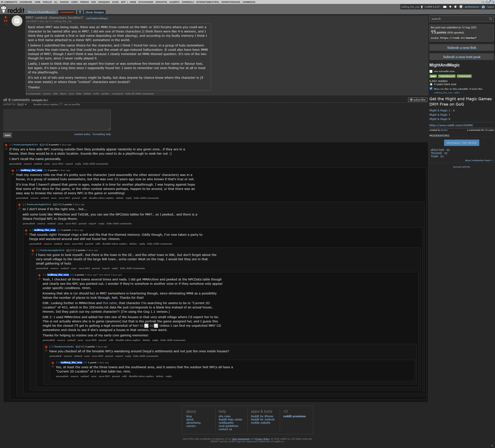Collapse Clambarnschnitz's comment thread
495x448 pixels.
click(x=51, y=346)
